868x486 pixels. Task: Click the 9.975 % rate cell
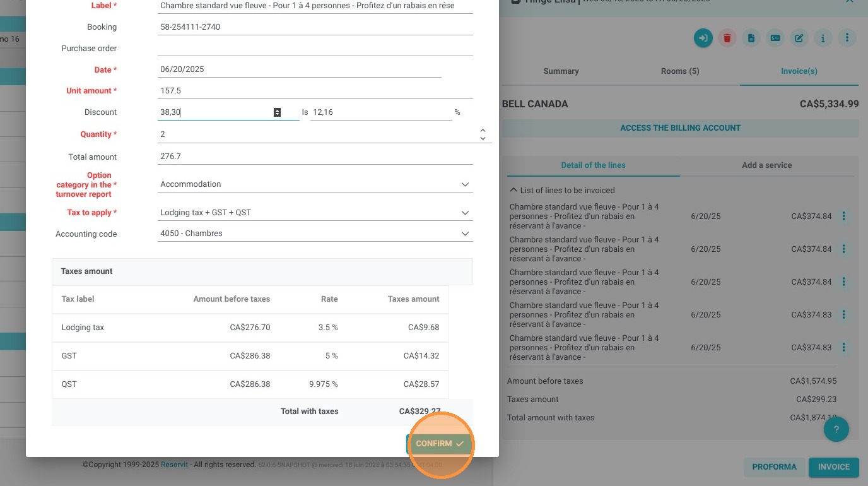pos(324,384)
